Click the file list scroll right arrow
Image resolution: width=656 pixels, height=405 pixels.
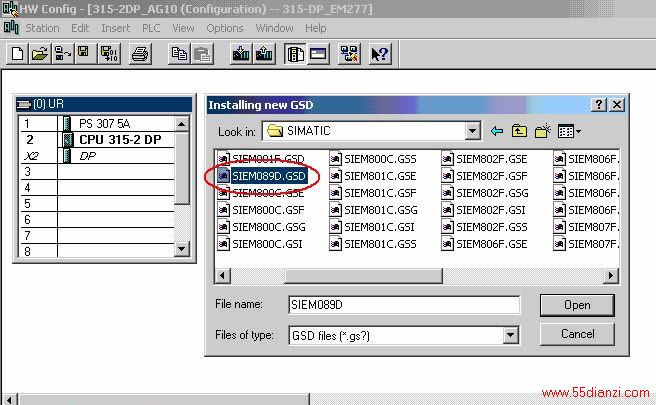[x=610, y=275]
